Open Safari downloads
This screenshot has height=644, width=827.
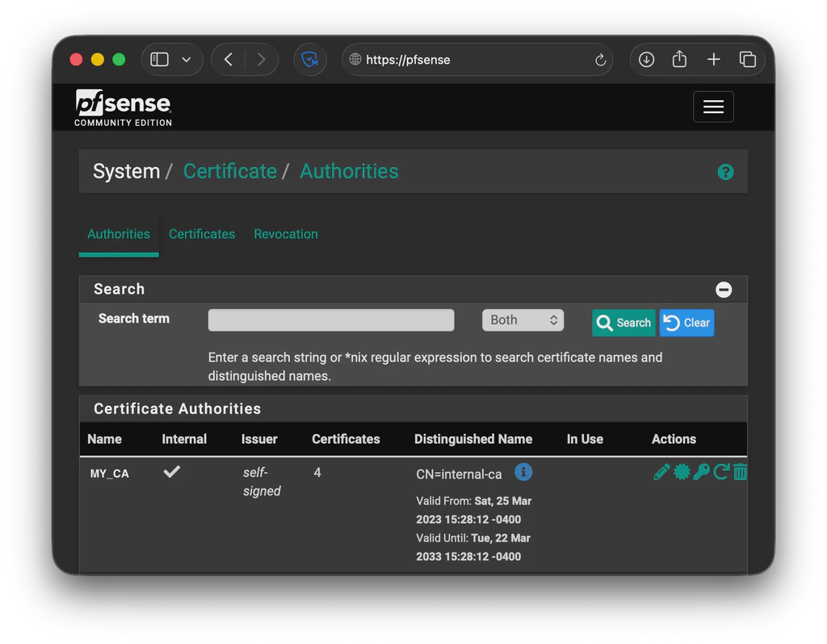[x=646, y=59]
